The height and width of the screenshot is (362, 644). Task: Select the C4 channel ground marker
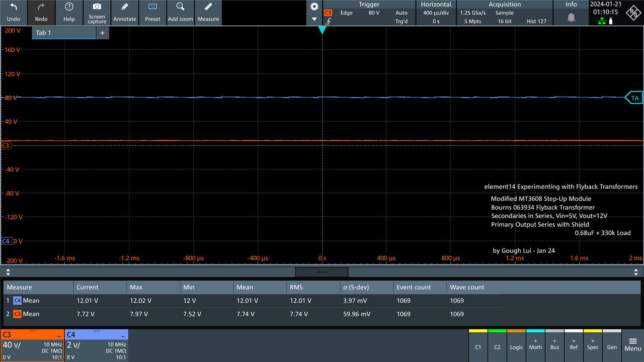(6, 241)
